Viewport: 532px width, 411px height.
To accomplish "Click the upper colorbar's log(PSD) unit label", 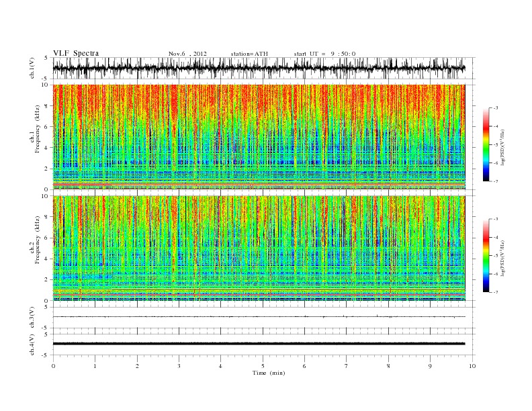I will (502, 147).
